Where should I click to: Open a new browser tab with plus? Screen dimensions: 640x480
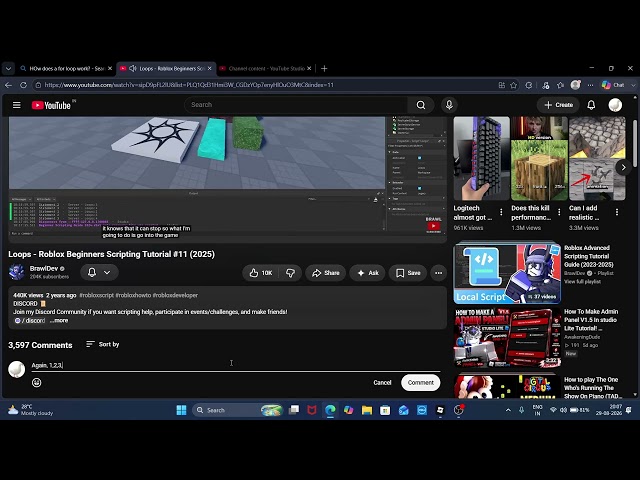[324, 69]
